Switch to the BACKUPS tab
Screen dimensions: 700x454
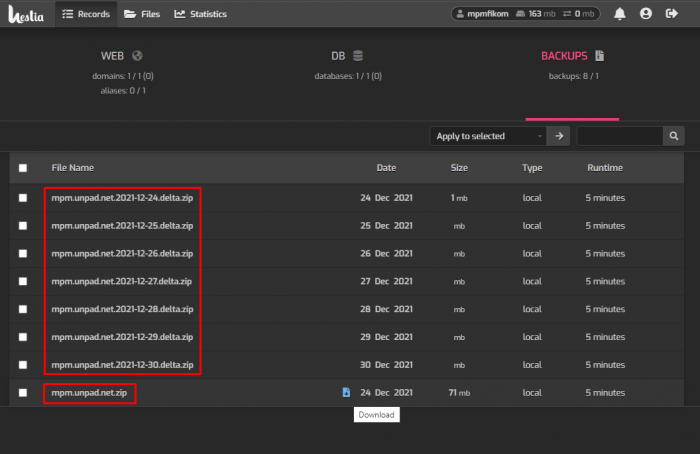click(x=564, y=56)
